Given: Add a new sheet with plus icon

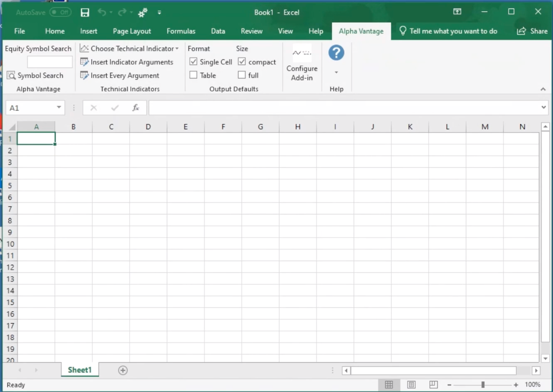Looking at the screenshot, I should pos(123,370).
